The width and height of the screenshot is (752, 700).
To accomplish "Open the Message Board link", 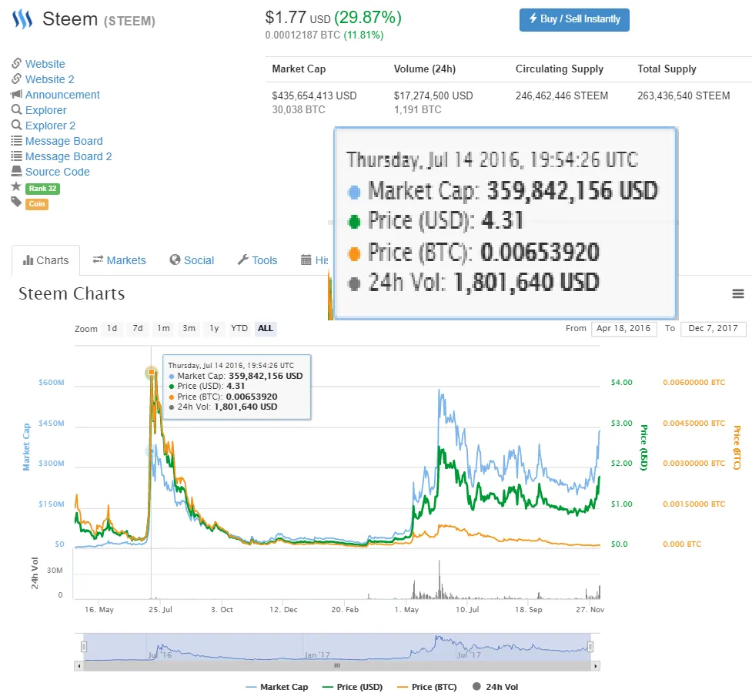I will (64, 141).
